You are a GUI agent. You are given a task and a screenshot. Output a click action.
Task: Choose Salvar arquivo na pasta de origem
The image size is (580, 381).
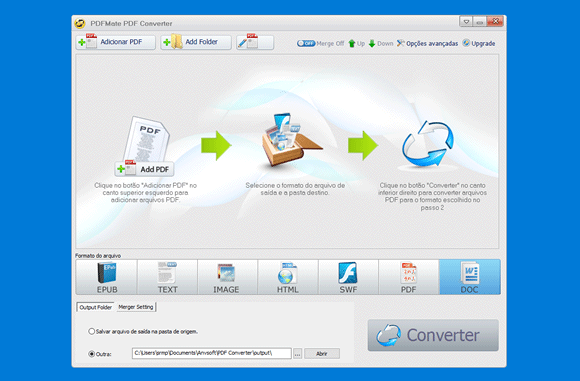click(143, 331)
